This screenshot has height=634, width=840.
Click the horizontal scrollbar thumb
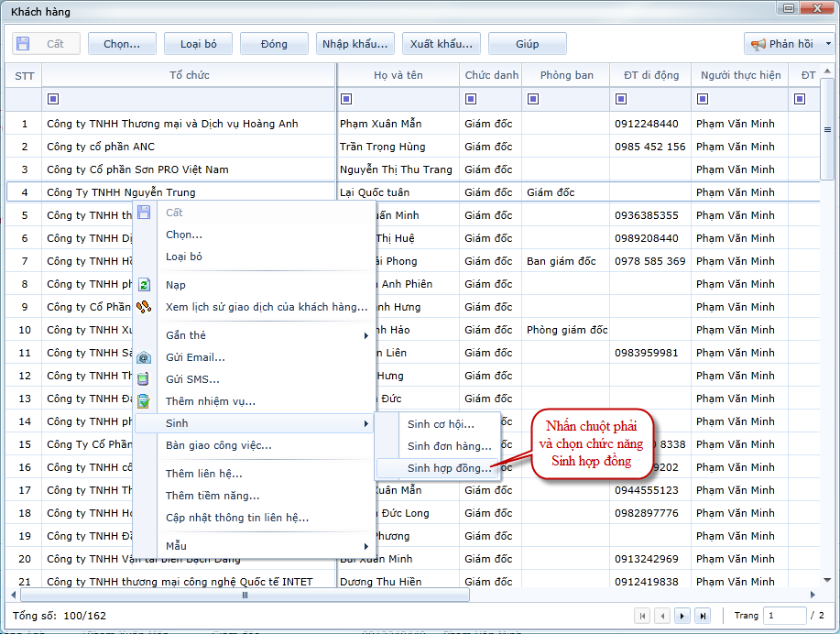point(245,595)
